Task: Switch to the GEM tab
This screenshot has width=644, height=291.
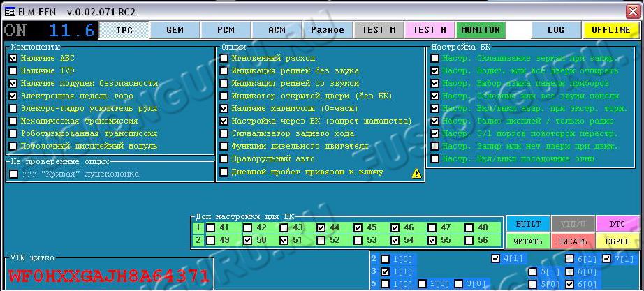Action: pyautogui.click(x=175, y=30)
